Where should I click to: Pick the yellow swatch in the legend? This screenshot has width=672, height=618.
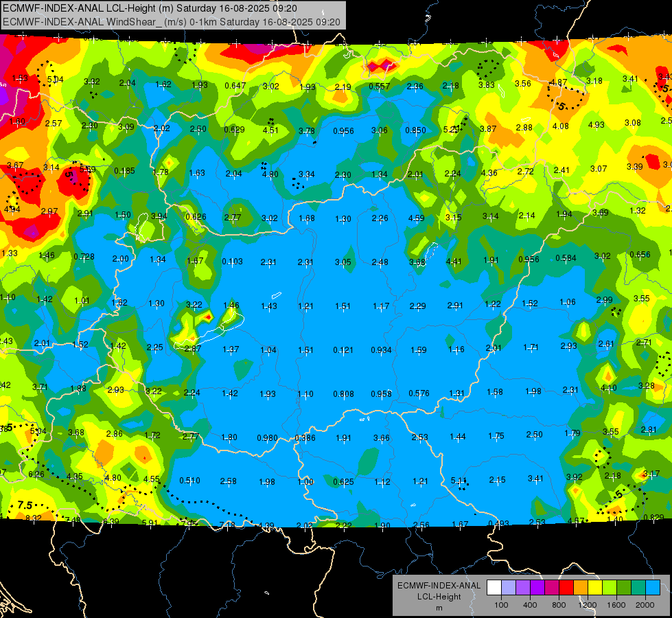(595, 588)
